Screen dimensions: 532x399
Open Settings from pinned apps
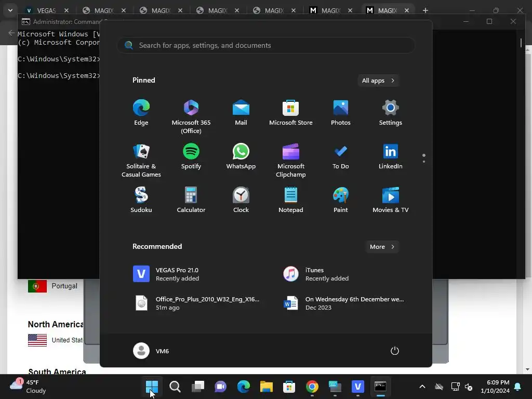coord(391,113)
